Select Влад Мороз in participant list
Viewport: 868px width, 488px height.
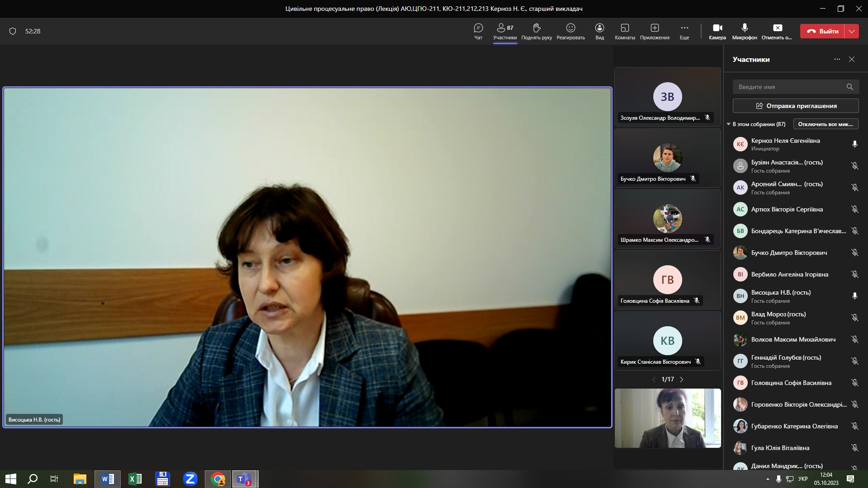[x=796, y=318]
